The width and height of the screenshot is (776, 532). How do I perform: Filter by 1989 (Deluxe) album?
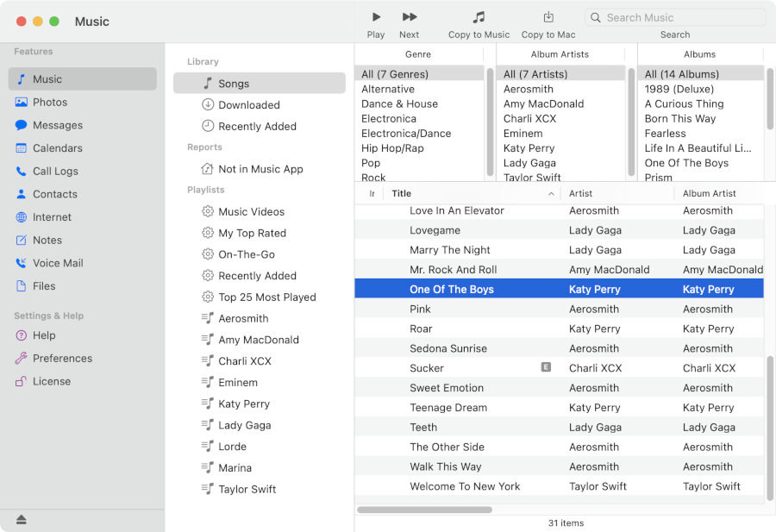coord(701,89)
